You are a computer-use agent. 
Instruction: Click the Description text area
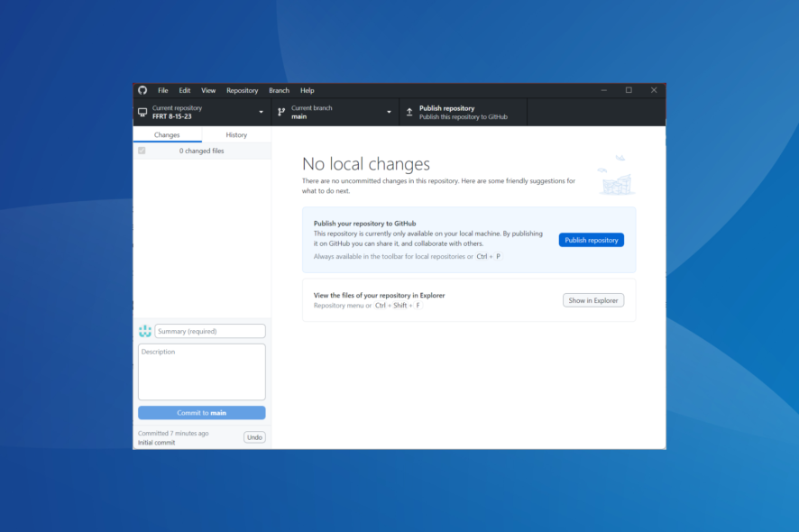tap(202, 372)
